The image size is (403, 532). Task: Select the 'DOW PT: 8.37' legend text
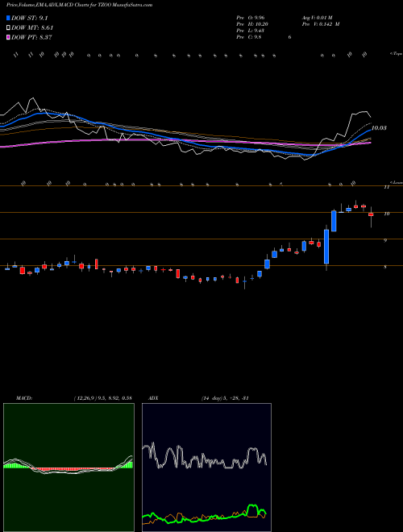point(31,37)
